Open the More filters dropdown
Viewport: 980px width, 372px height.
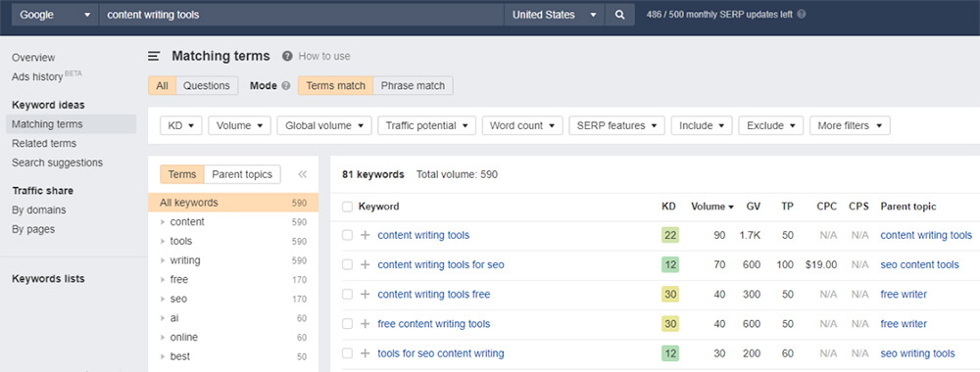850,125
